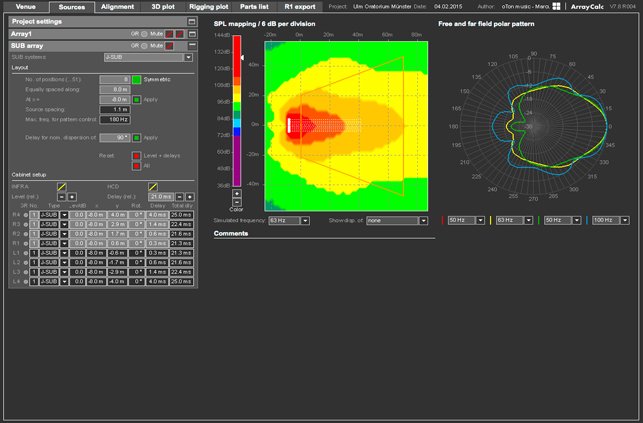Toggle the Symmetric green checkbox
Viewport: 643px width, 423px height.
pyautogui.click(x=137, y=80)
